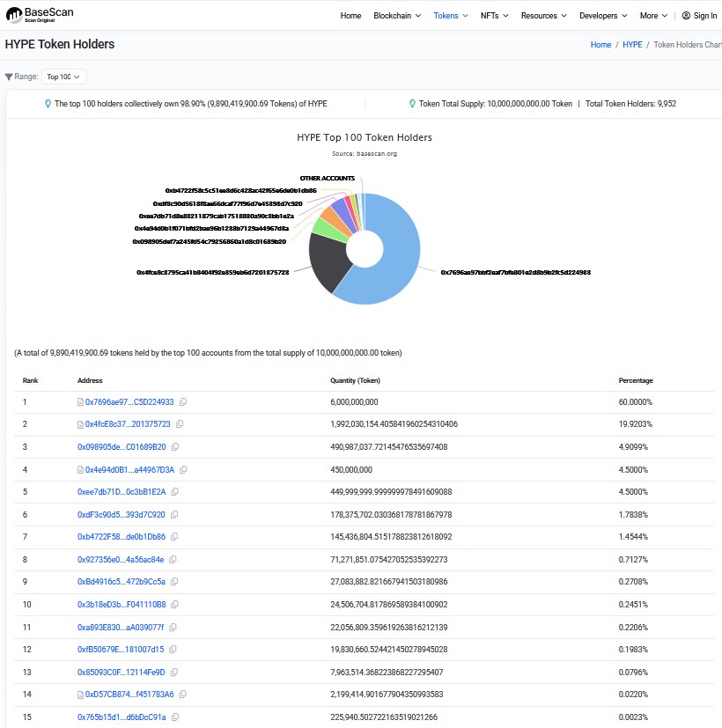Expand the Tokens menu
Image resolution: width=722 pixels, height=728 pixels.
click(x=451, y=16)
